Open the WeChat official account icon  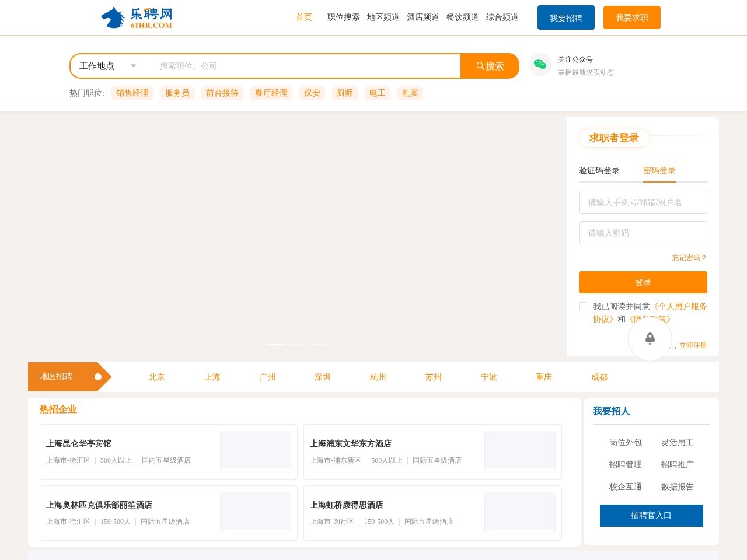coord(540,65)
